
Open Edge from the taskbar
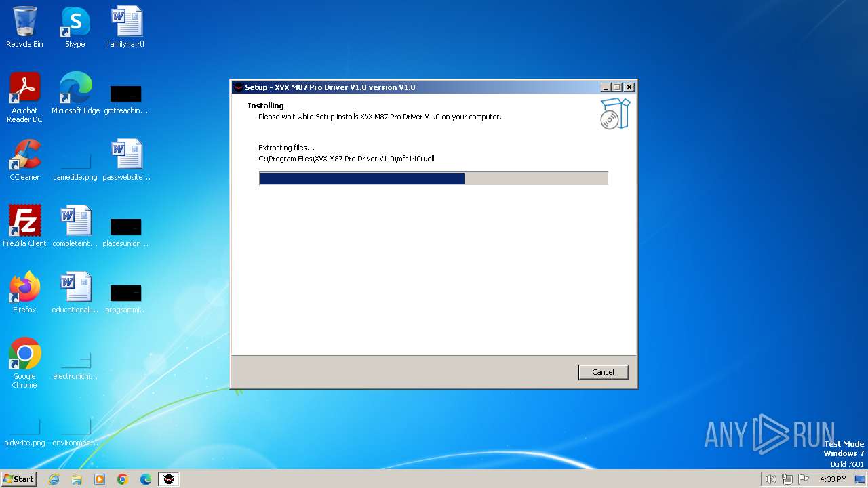pyautogui.click(x=146, y=479)
